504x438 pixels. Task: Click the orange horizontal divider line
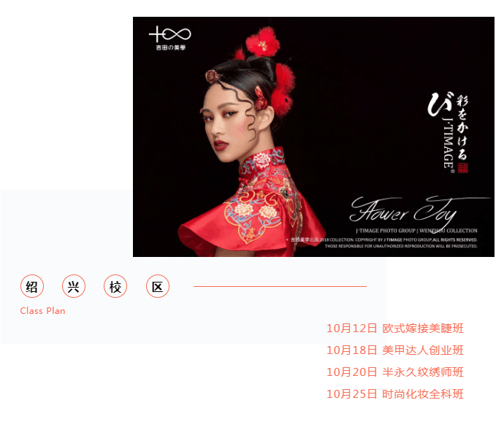point(280,286)
